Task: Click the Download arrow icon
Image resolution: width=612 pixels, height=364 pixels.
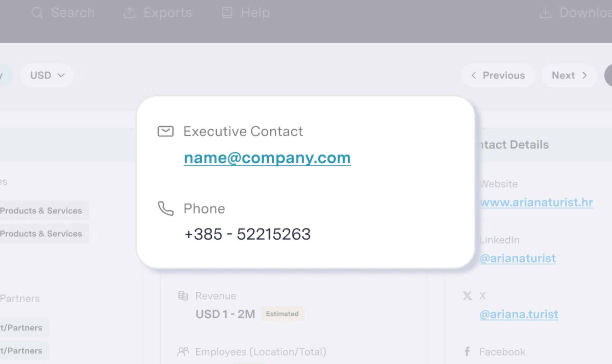Action: pyautogui.click(x=545, y=13)
